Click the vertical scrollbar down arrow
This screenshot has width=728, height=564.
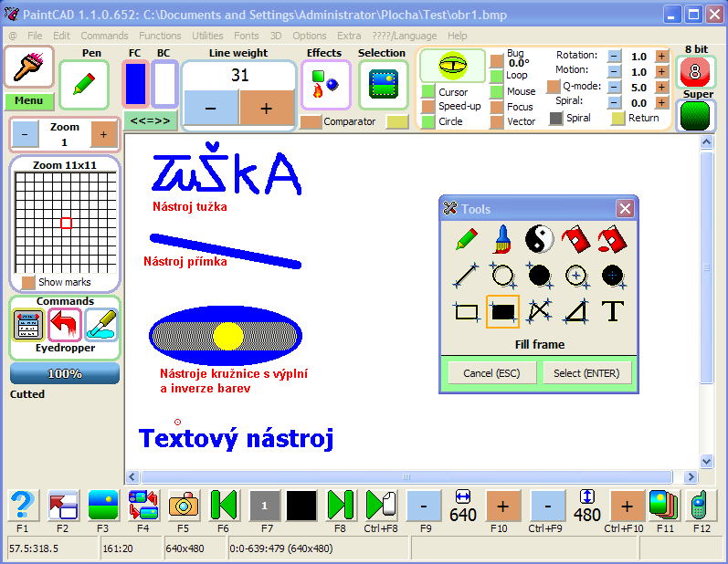pos(707,461)
